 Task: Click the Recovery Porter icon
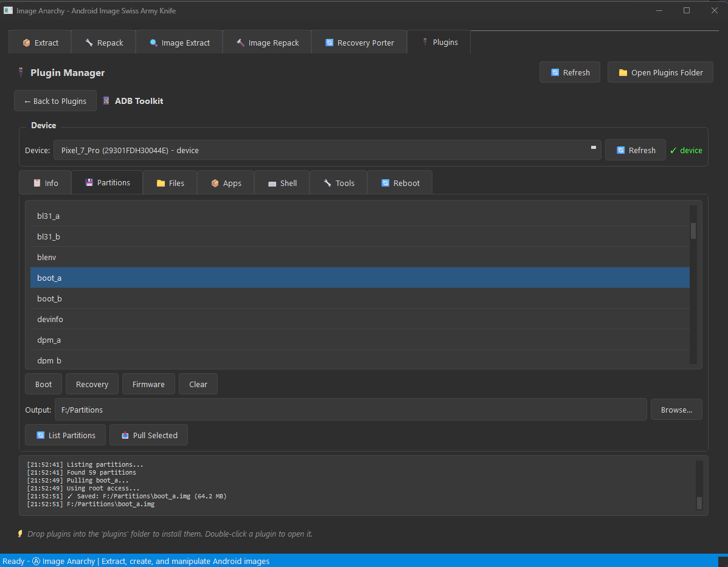(329, 42)
